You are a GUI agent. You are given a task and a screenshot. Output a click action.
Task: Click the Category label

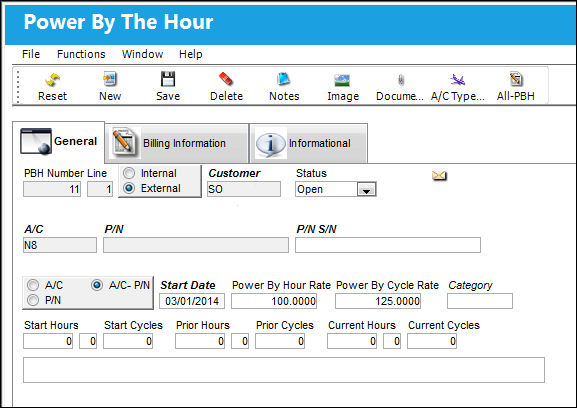tap(470, 285)
